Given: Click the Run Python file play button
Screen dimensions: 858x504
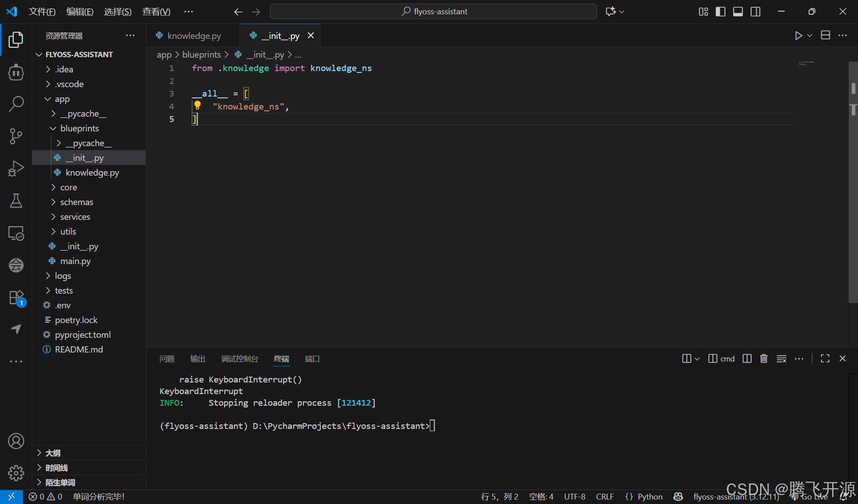Looking at the screenshot, I should [x=798, y=35].
